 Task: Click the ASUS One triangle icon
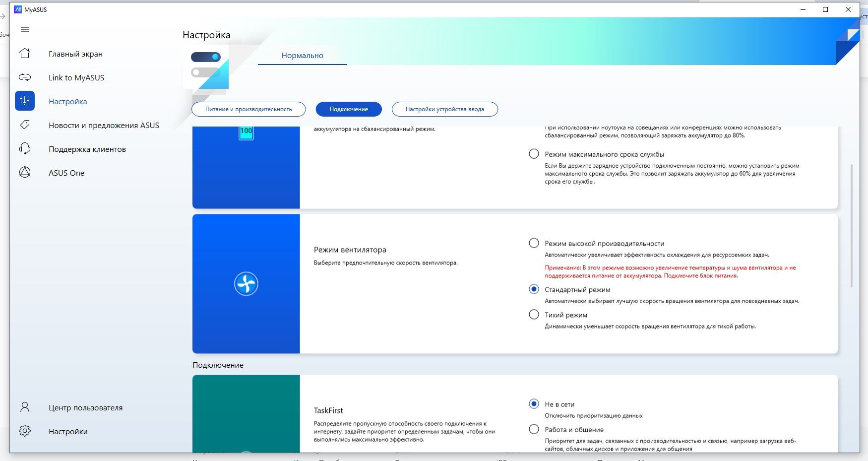pos(25,173)
